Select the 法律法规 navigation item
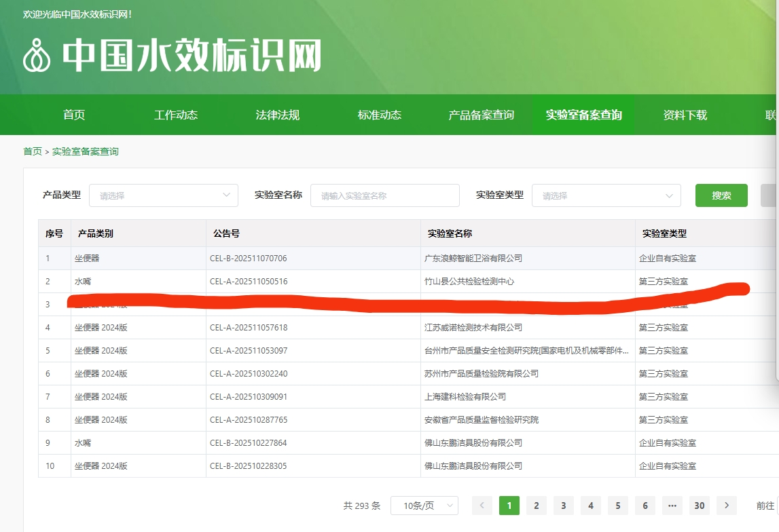Image resolution: width=779 pixels, height=532 pixels. pos(277,115)
